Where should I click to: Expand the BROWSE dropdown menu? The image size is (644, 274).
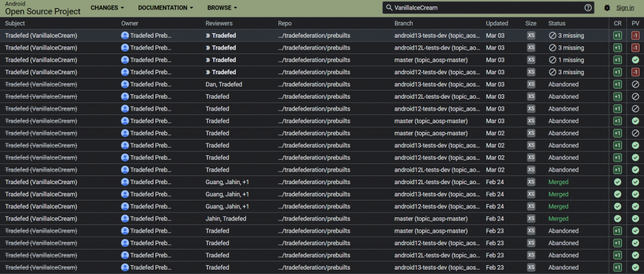coord(222,8)
